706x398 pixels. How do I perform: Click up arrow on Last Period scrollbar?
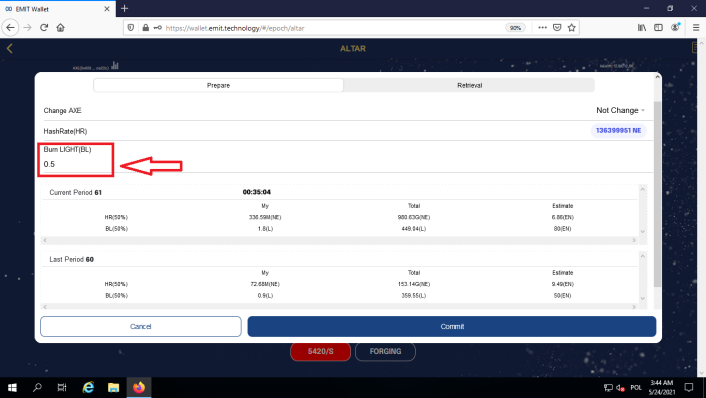(643, 256)
